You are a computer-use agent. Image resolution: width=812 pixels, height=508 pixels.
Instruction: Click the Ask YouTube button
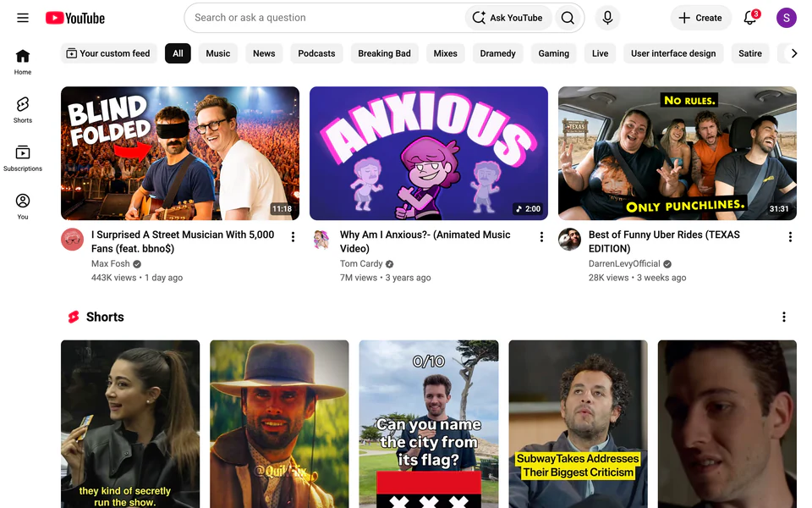click(508, 18)
